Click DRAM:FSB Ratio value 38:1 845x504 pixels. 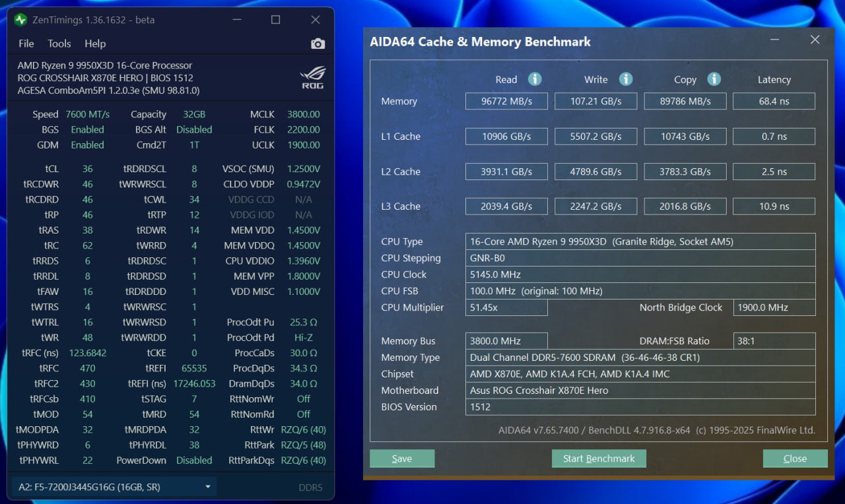point(774,341)
